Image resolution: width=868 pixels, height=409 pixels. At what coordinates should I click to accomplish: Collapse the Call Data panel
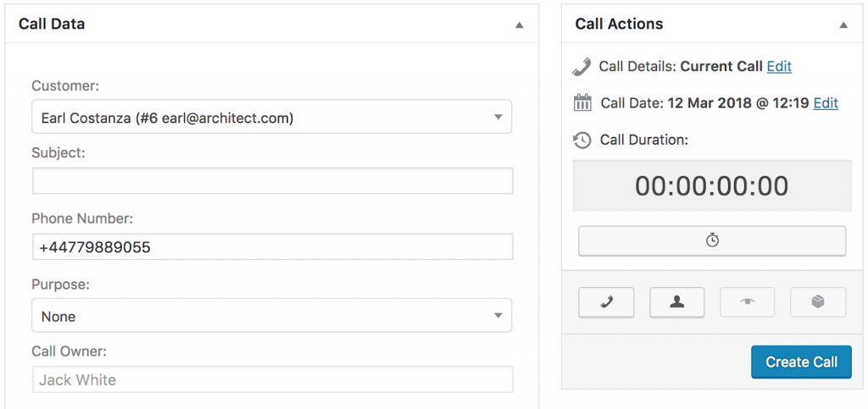[x=519, y=25]
